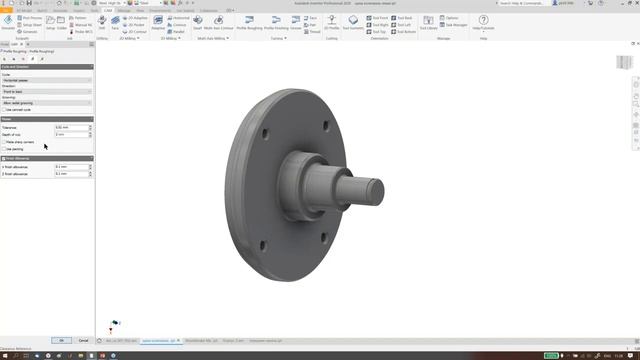Open the Tool Library
Screen dimensions: 640x360
click(428, 22)
